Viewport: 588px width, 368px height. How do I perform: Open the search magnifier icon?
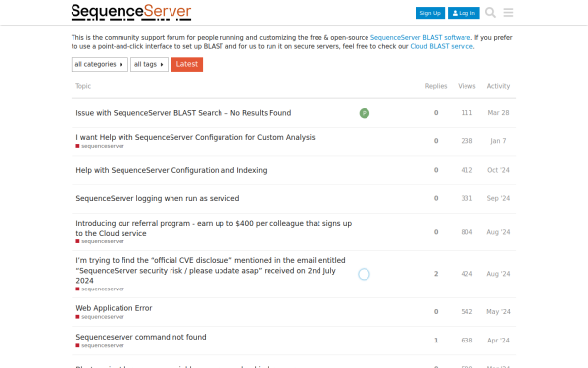(x=490, y=13)
